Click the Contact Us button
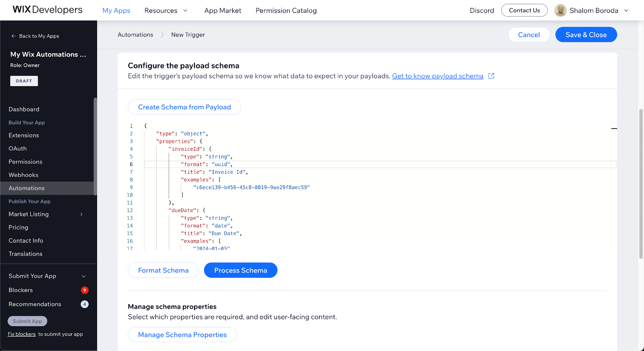644x351 pixels. (524, 10)
